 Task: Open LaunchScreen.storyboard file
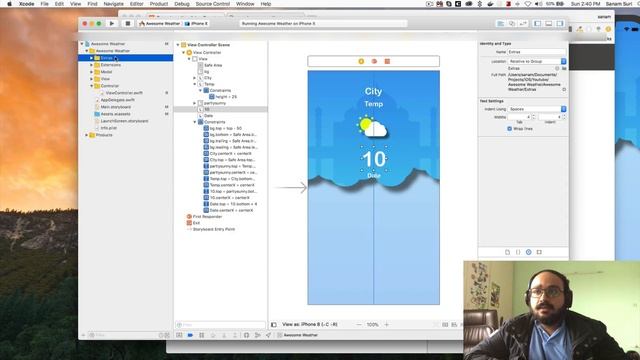(x=124, y=121)
